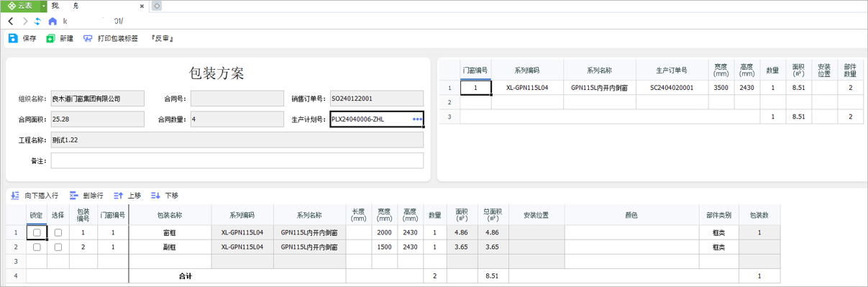Image resolution: width=868 pixels, height=287 pixels.
Task: Click 安装位置 header in bottom table
Action: pyautogui.click(x=536, y=214)
